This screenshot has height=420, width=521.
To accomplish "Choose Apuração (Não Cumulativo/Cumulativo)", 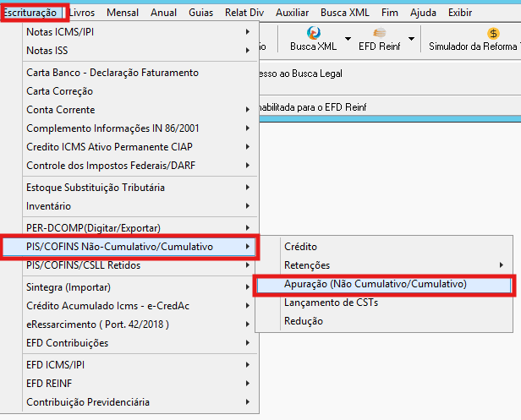I will point(384,284).
